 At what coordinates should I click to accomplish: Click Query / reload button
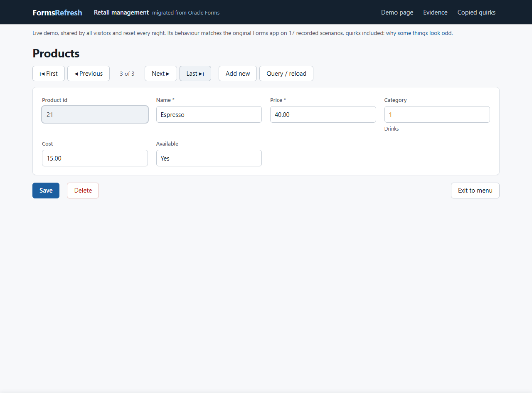pyautogui.click(x=286, y=74)
